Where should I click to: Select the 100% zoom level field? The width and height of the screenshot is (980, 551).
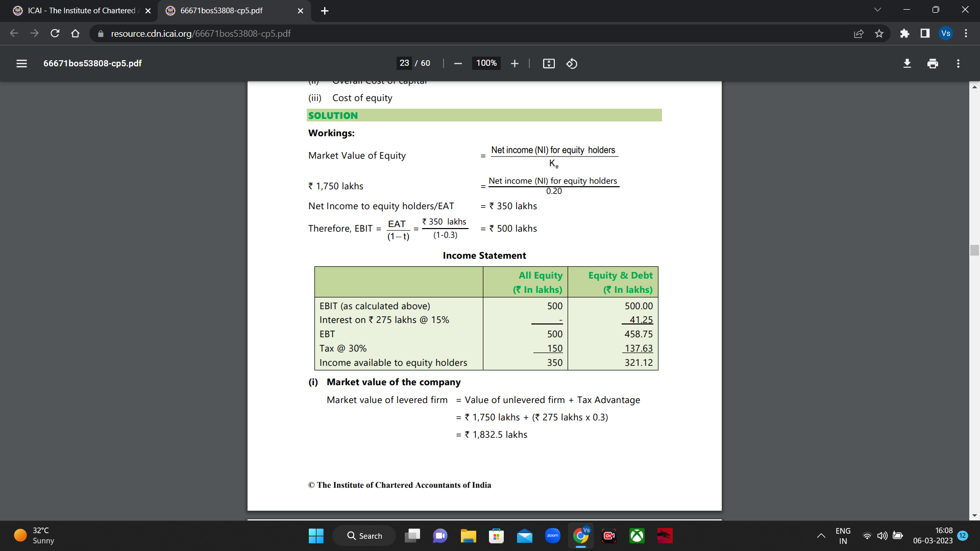pyautogui.click(x=486, y=63)
